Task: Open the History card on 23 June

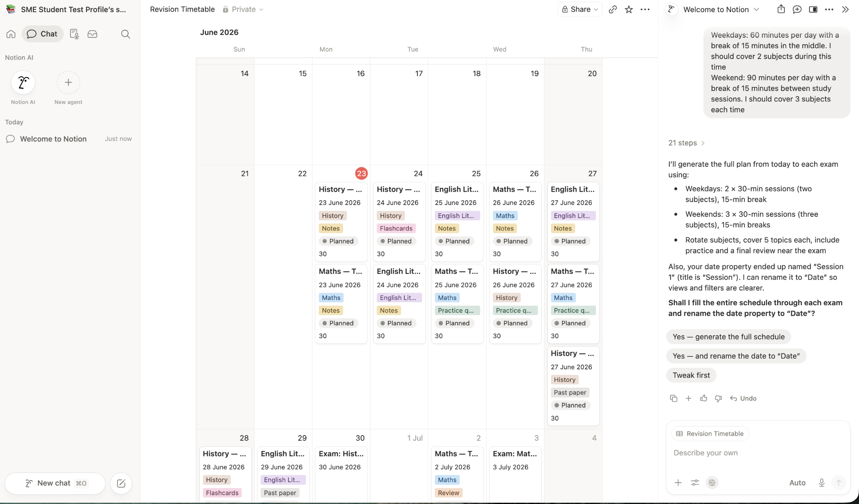Action: [341, 221]
